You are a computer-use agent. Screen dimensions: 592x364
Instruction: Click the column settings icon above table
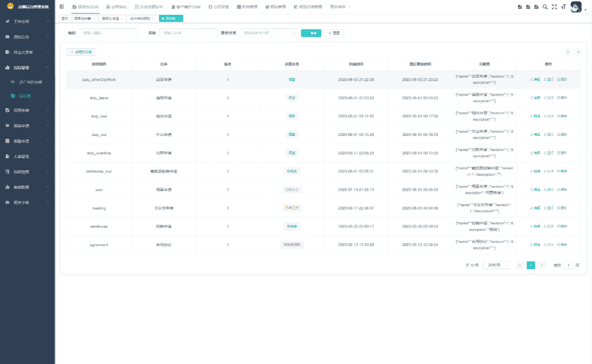tap(578, 52)
